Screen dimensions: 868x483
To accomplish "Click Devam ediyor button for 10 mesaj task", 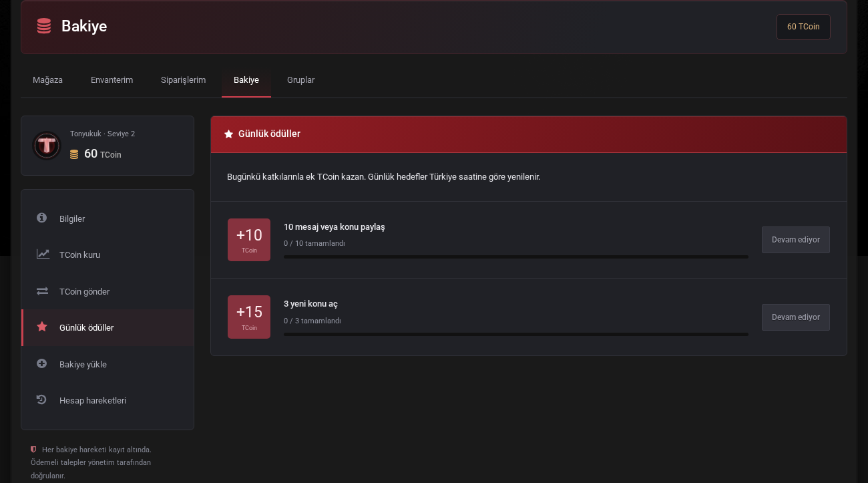I will tap(796, 240).
